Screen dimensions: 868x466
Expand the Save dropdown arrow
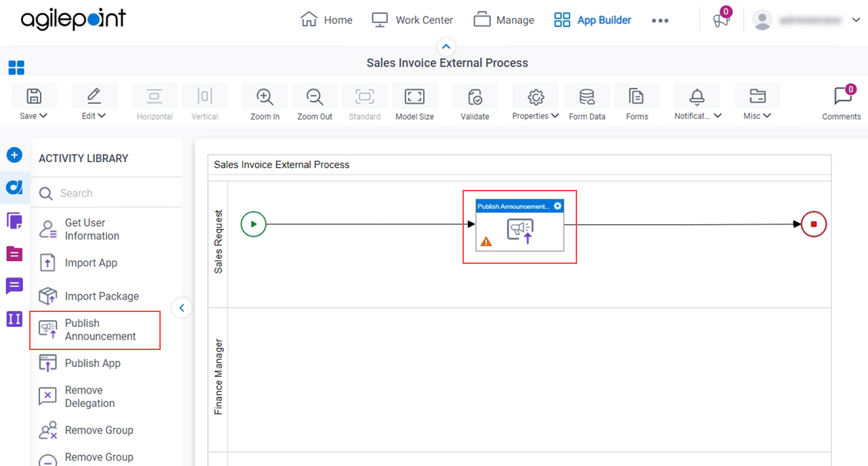pyautogui.click(x=43, y=116)
